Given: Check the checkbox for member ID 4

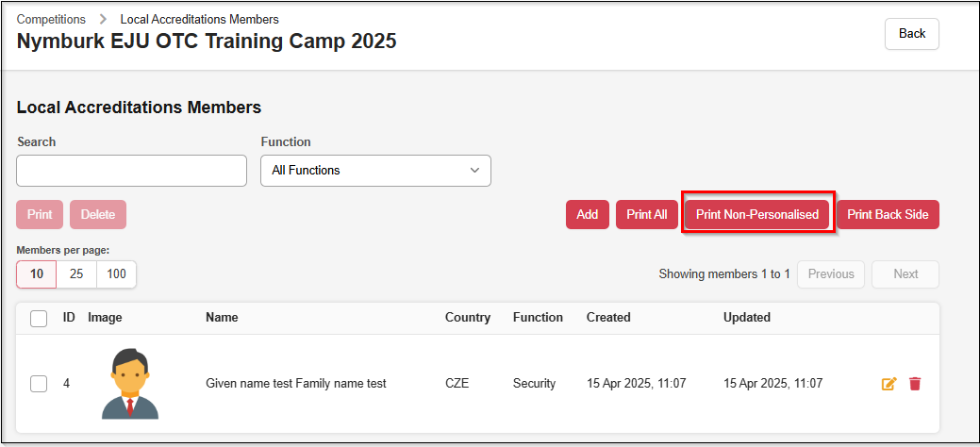Looking at the screenshot, I should tap(39, 384).
